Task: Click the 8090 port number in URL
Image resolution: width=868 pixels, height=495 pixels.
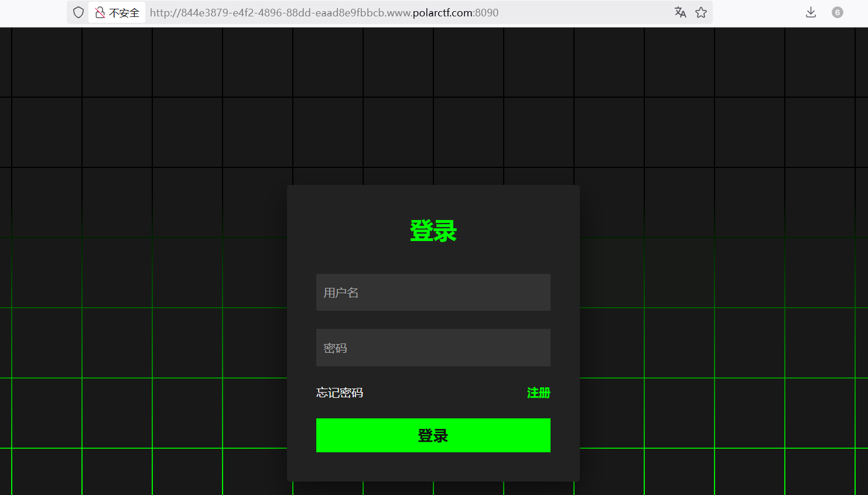Action: click(x=487, y=13)
